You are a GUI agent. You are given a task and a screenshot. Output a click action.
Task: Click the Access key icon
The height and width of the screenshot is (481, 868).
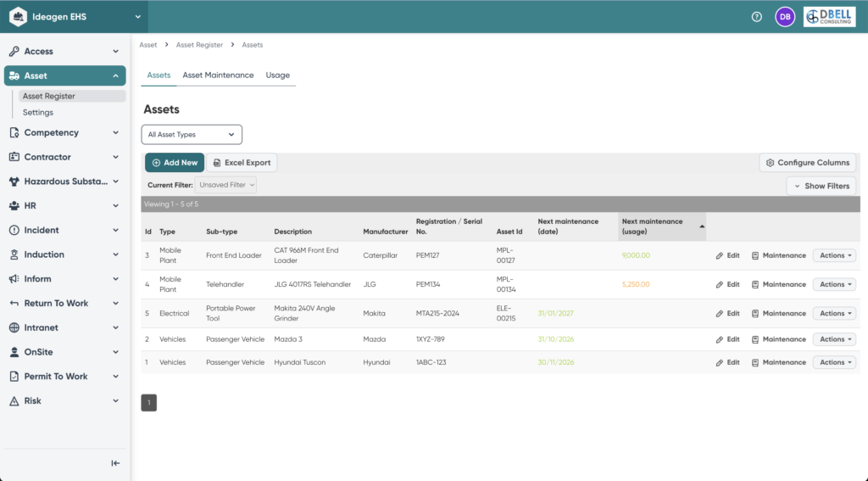(x=14, y=51)
